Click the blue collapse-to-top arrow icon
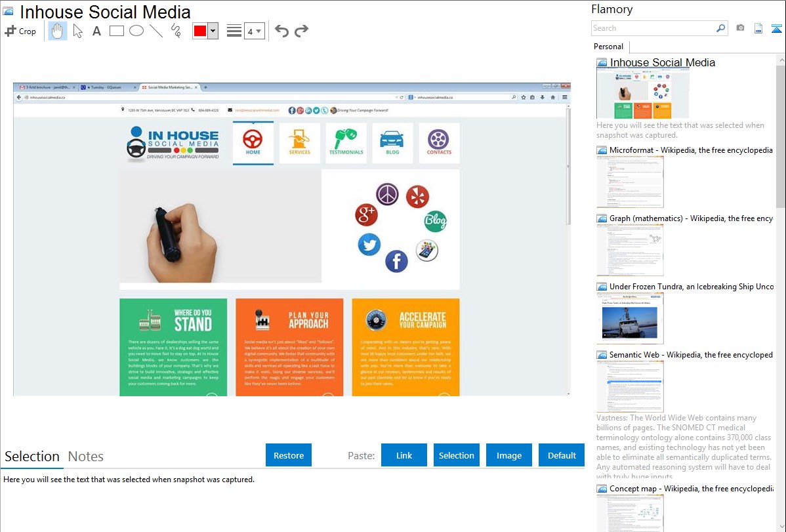The height and width of the screenshot is (532, 786). 777,28
